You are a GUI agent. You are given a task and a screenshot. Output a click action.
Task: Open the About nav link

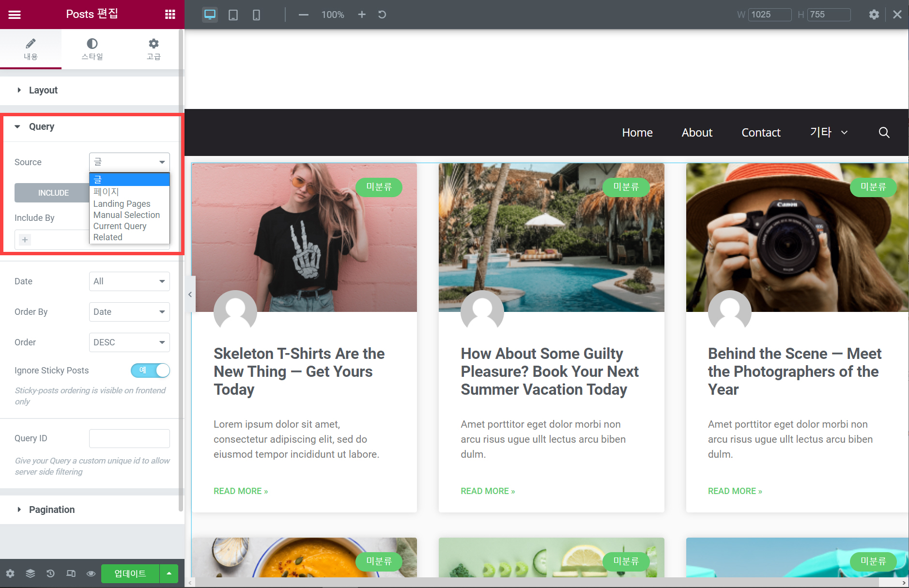point(697,133)
